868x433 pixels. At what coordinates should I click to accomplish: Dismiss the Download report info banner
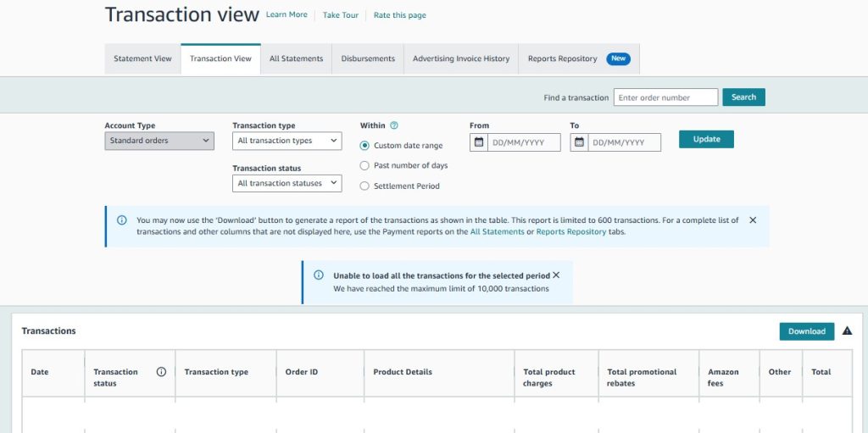(x=753, y=220)
